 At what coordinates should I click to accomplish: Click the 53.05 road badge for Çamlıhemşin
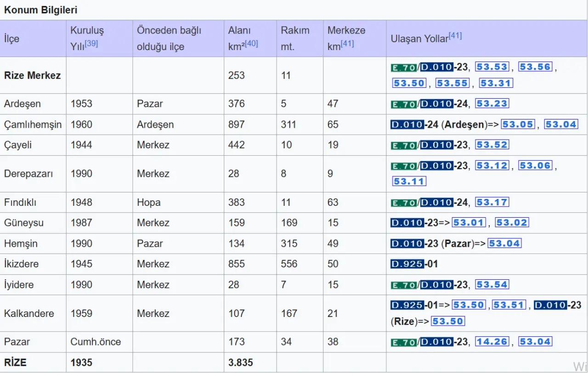point(518,124)
